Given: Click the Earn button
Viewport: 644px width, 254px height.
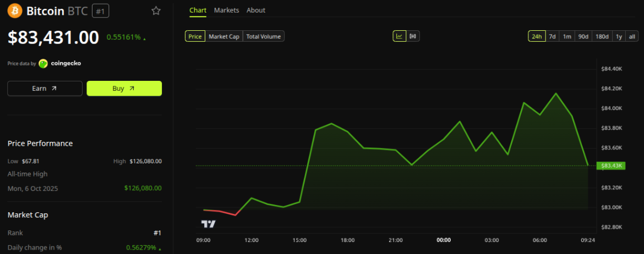Looking at the screenshot, I should click(x=45, y=88).
